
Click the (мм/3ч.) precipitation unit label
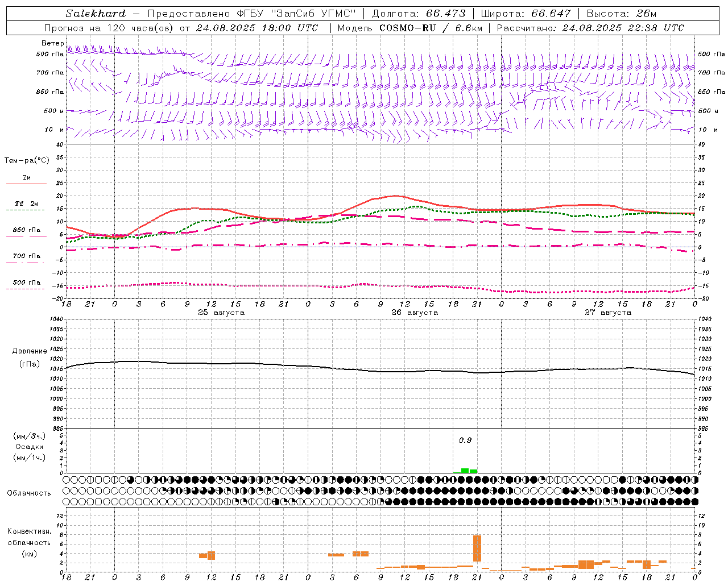[x=30, y=436]
